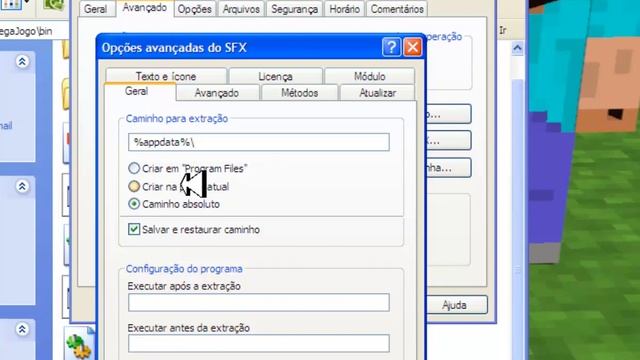Click the puzzle-piece file icon in Explorer

pyautogui.click(x=78, y=345)
